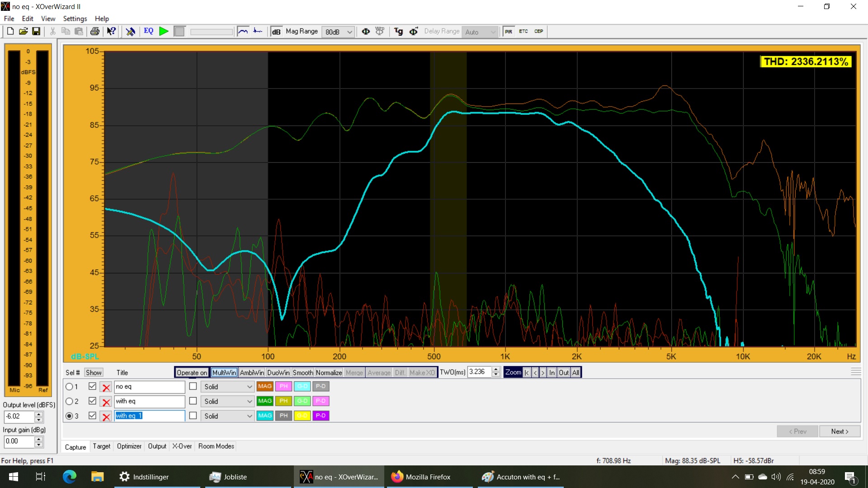Viewport: 868px width, 488px height.
Task: Open line style dropdown for 'with eq'
Action: (x=228, y=401)
